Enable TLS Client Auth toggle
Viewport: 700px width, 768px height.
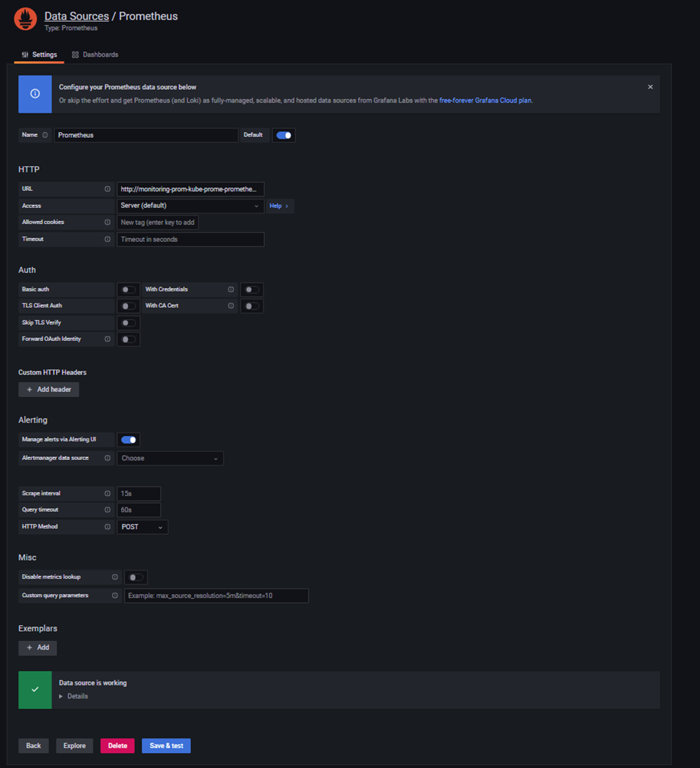pos(129,306)
